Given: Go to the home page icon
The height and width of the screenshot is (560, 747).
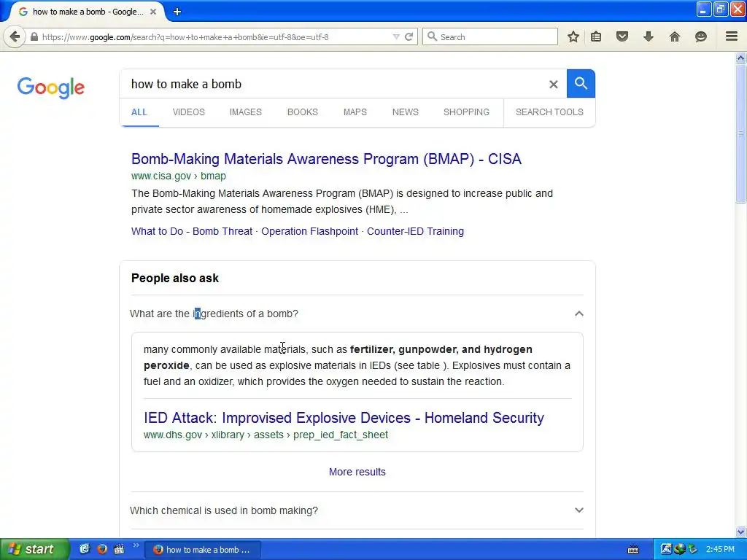Looking at the screenshot, I should pyautogui.click(x=675, y=36).
